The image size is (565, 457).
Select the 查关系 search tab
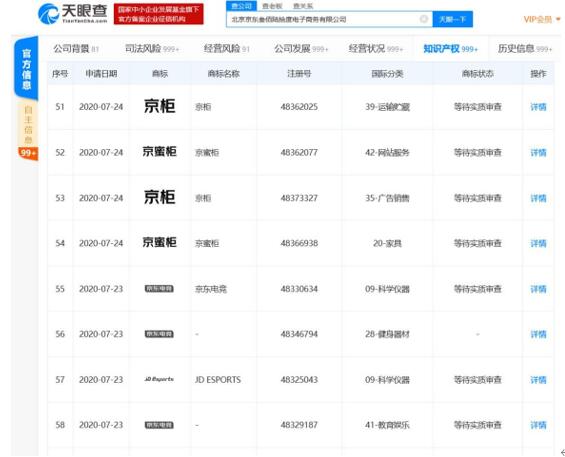(303, 6)
